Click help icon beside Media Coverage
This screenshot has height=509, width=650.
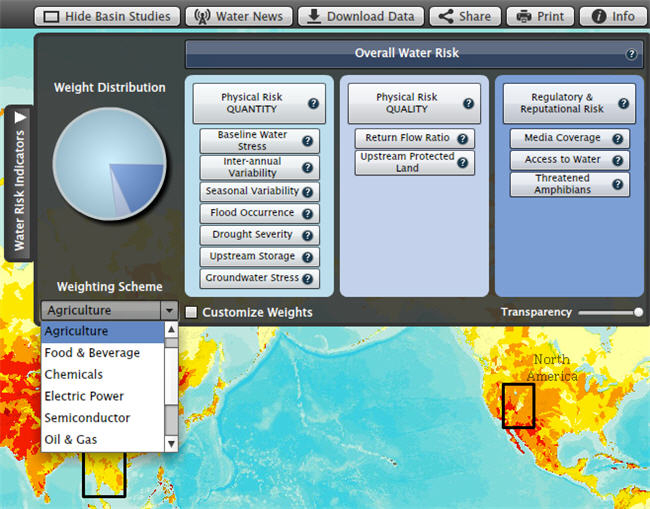click(618, 139)
